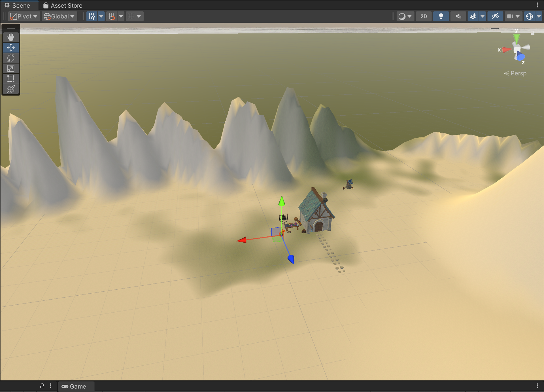Image resolution: width=544 pixels, height=392 pixels.
Task: Select the combined Transform tool
Action: pos(11,89)
